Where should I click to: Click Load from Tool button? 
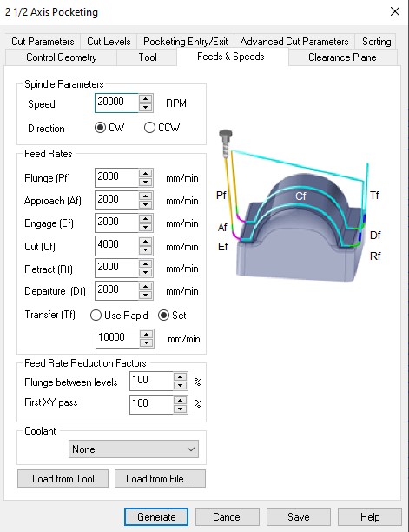pyautogui.click(x=63, y=479)
